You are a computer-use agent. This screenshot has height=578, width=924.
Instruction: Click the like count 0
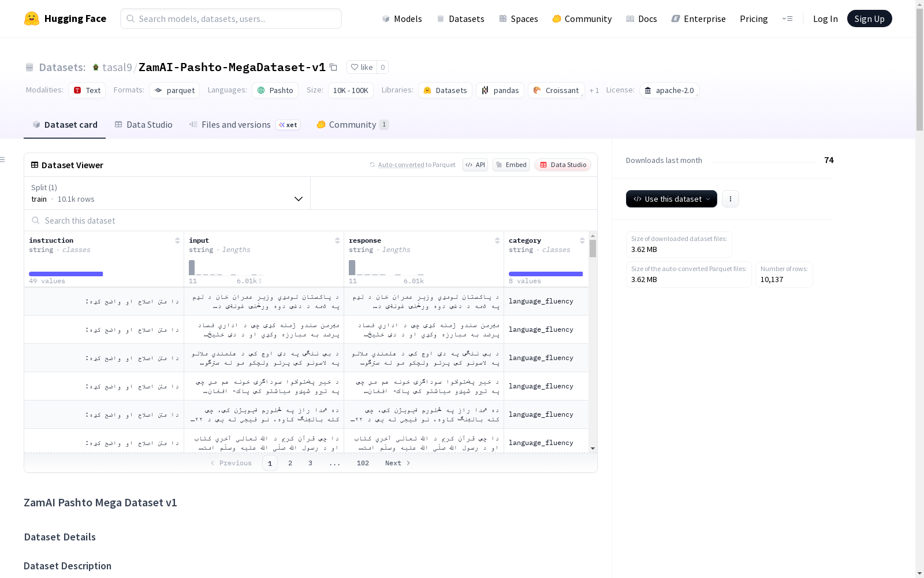tap(382, 67)
